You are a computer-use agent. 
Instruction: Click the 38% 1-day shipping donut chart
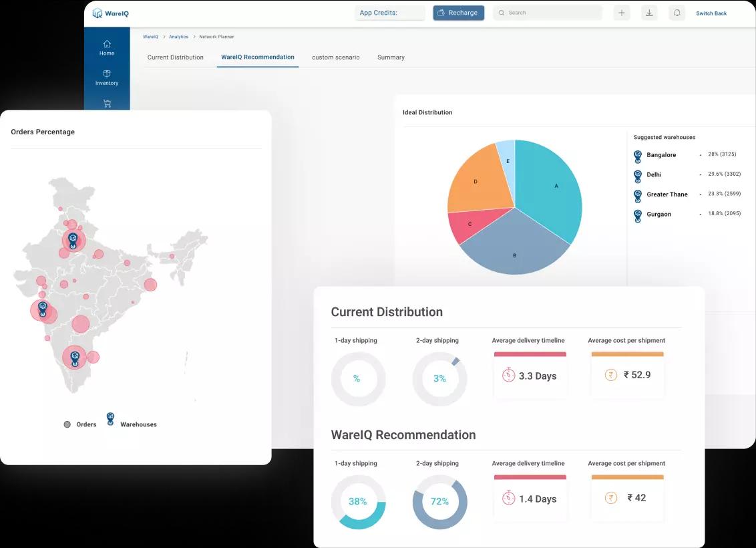[x=358, y=502]
